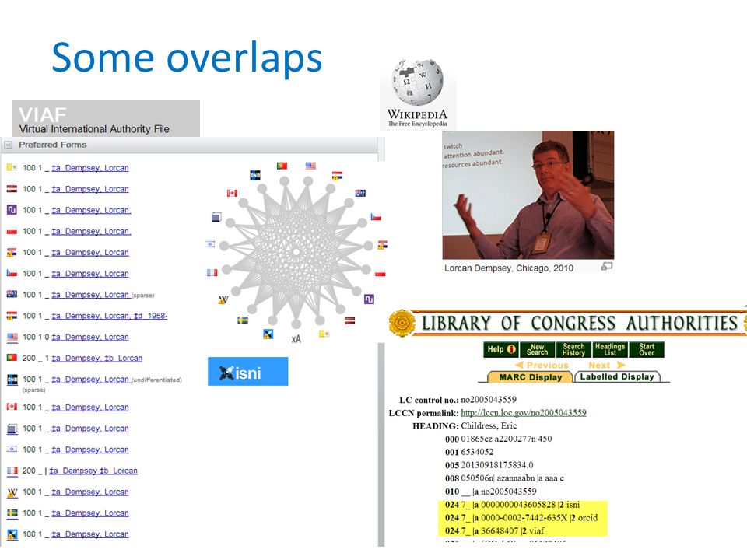Click the caption 'Lorcan Dempsey, Chicago, 2010'

click(x=509, y=268)
